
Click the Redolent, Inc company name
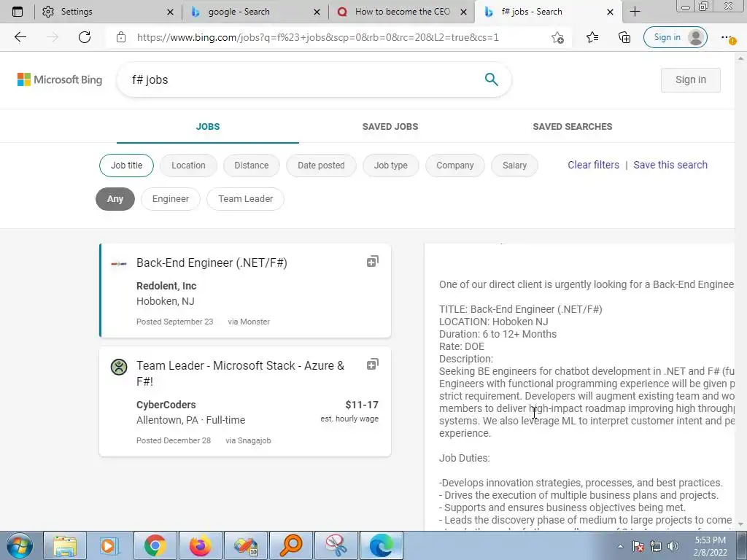pos(166,286)
